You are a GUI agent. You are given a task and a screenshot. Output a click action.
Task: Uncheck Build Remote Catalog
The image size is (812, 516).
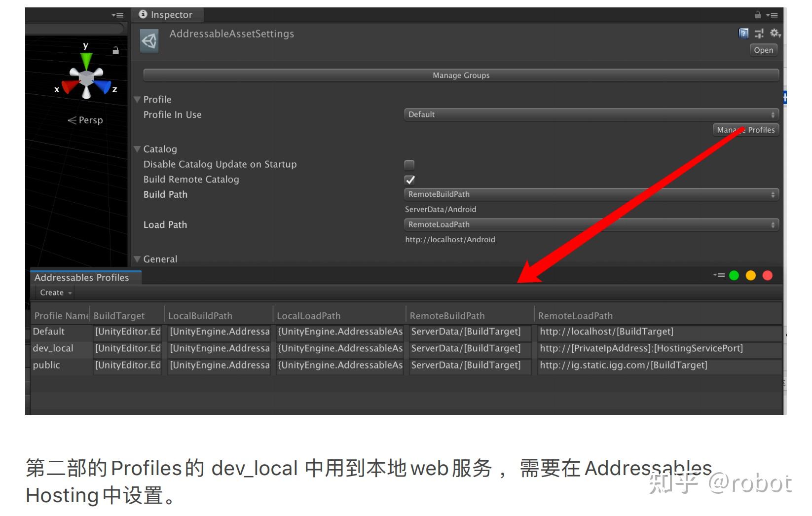point(410,180)
